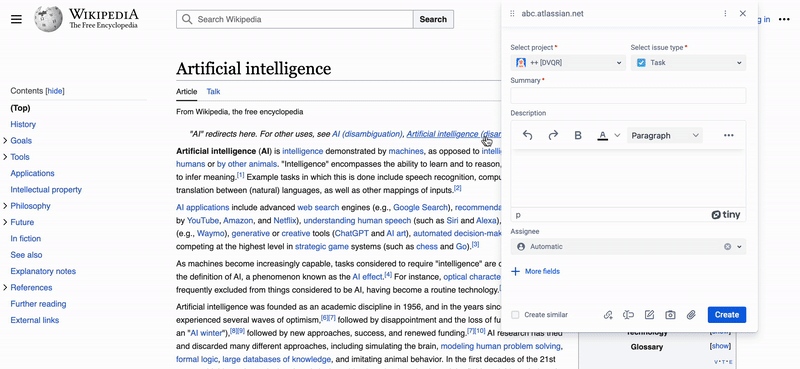Screen dimensions: 800x369
Task: Click the camera screenshot icon
Action: (x=670, y=315)
